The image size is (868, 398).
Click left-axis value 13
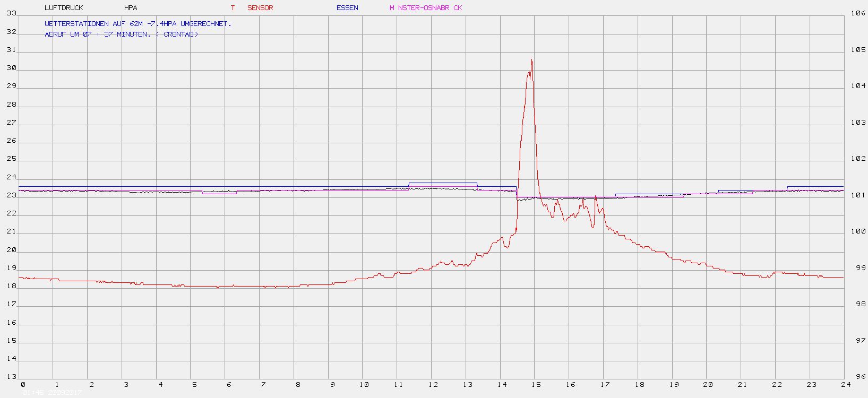coord(11,377)
